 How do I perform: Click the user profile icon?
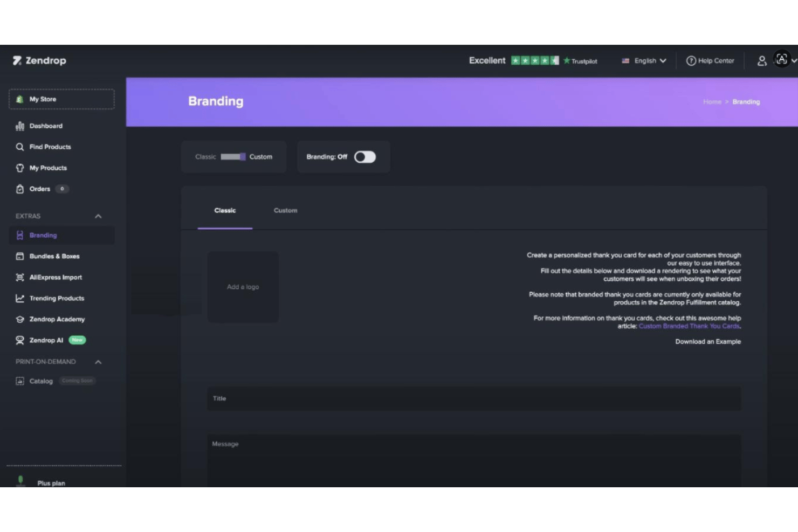761,61
